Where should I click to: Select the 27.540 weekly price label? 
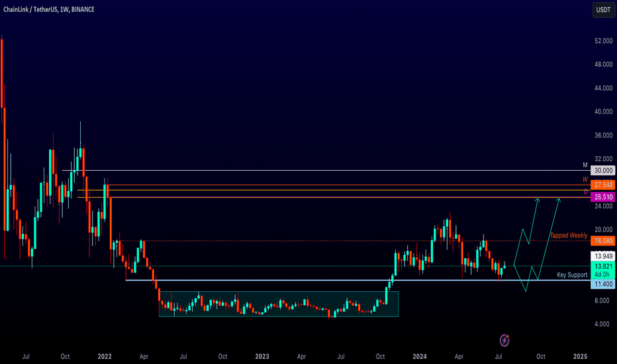(x=603, y=185)
